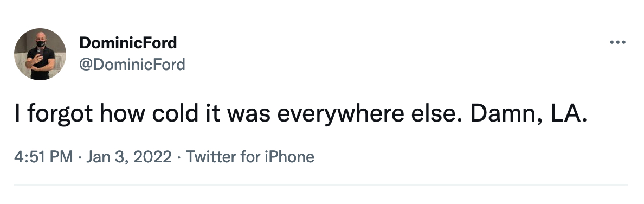Image resolution: width=644 pixels, height=204 pixels.
Task: Click DominicFord's round profile avatar
Action: pos(40,54)
